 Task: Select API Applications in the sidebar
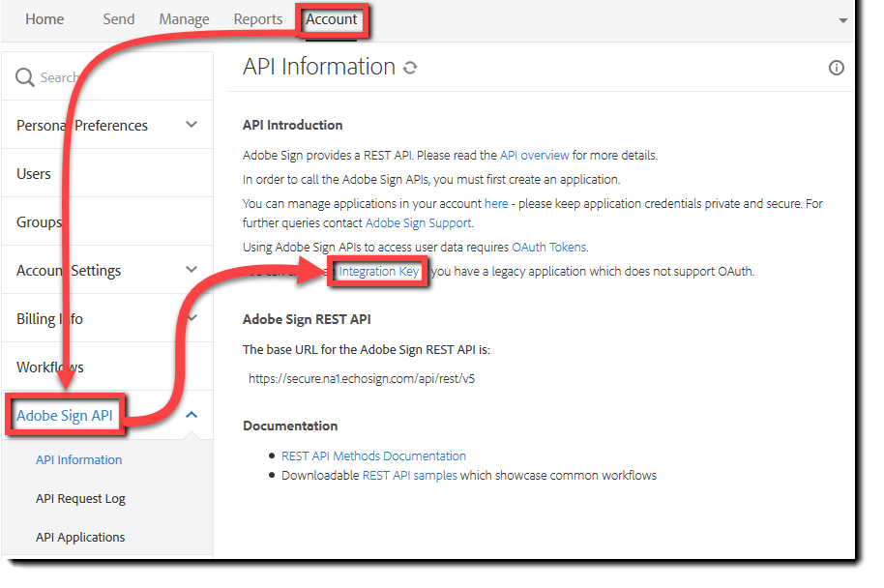click(x=80, y=537)
